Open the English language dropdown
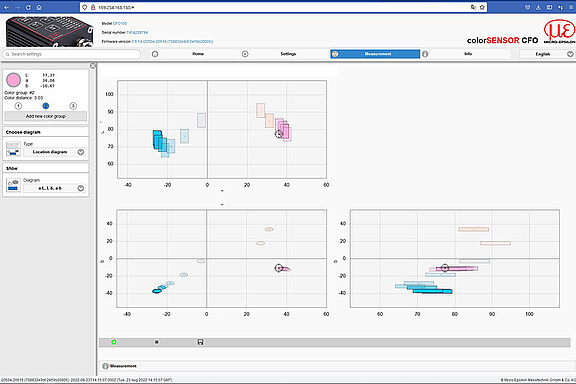 tap(547, 54)
